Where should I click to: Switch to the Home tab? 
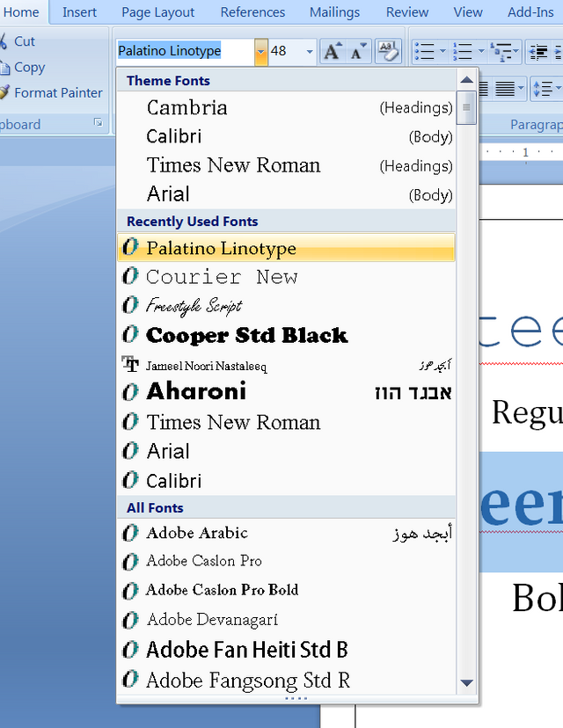tap(21, 12)
